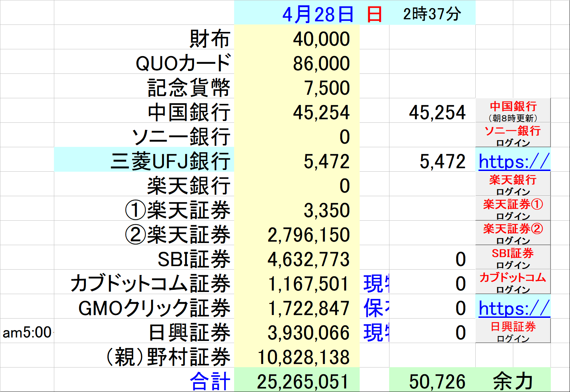This screenshot has width=570, height=392.
Task: Select the 0 in GMOクリック証券 row's white column
Action: pos(432,307)
